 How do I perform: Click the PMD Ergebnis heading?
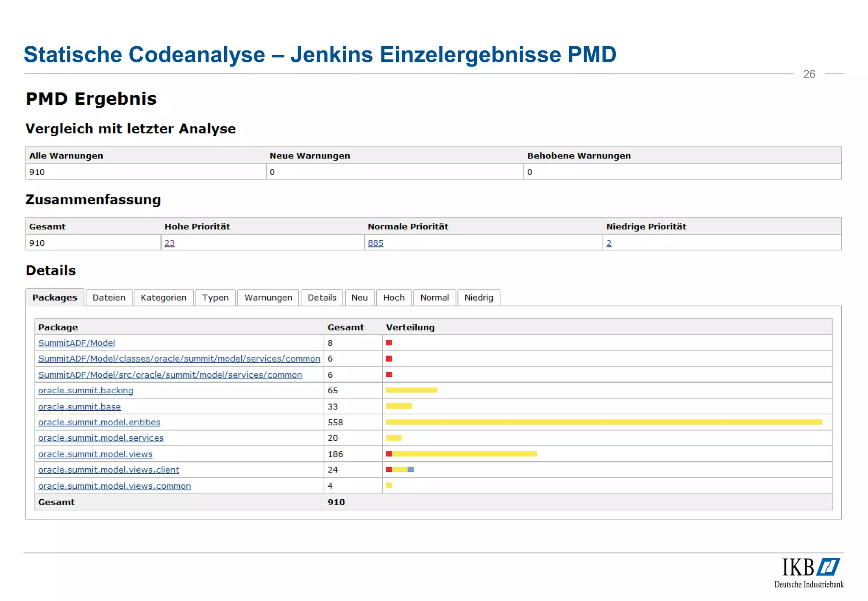[x=91, y=99]
